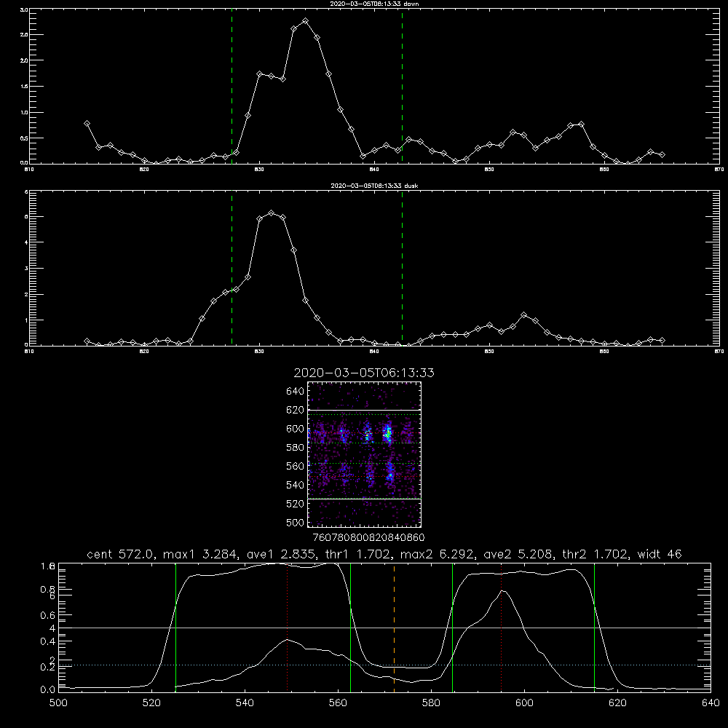The image size is (728, 728).
Task: Click the timestamp title above the spectrogram image
Action: [364, 373]
